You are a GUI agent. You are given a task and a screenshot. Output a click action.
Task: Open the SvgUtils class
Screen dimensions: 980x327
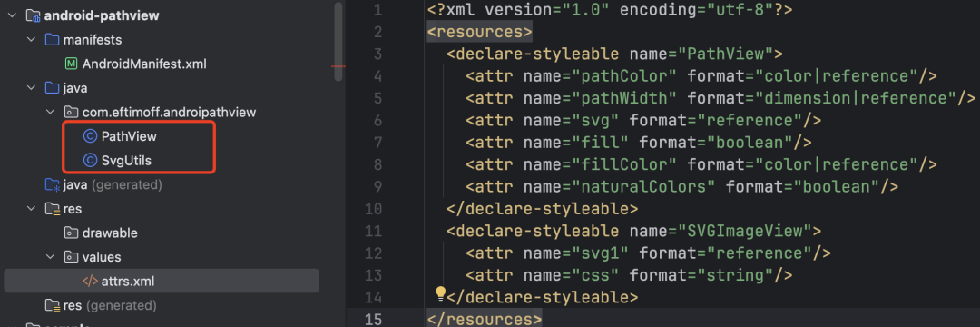[x=126, y=161]
